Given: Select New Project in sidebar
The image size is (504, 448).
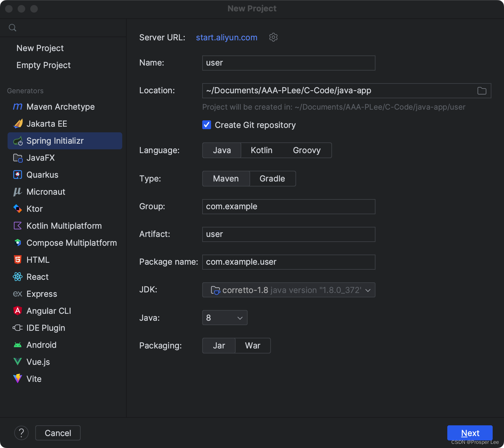Looking at the screenshot, I should (x=40, y=48).
